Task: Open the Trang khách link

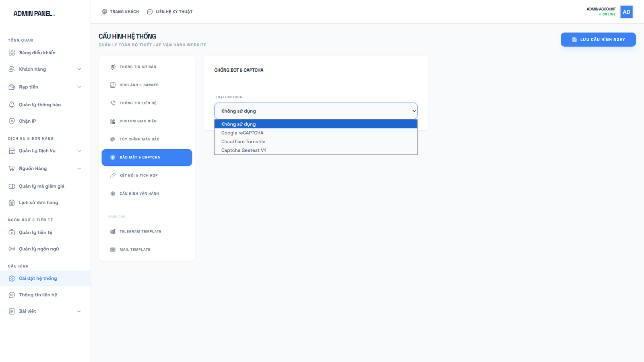Action: click(120, 12)
